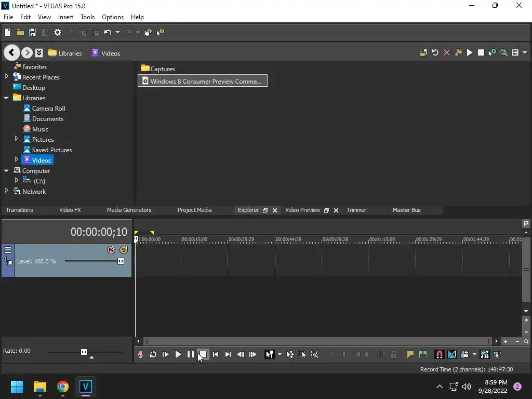
Task: Close the Explorer tab
Action: [275, 210]
